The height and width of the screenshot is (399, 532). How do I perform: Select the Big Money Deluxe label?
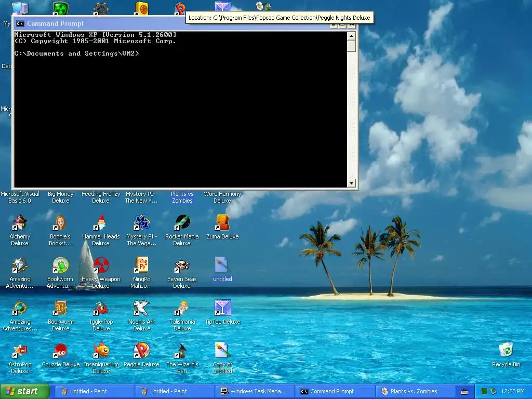60,197
